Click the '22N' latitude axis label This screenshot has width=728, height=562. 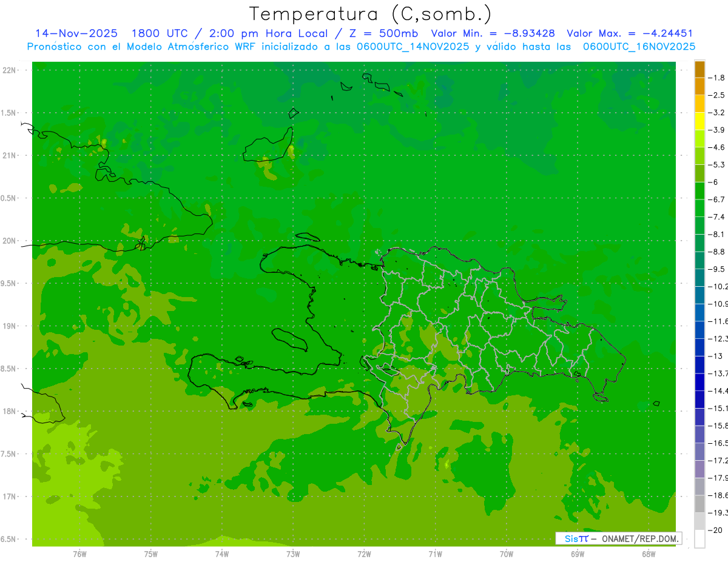click(x=9, y=70)
